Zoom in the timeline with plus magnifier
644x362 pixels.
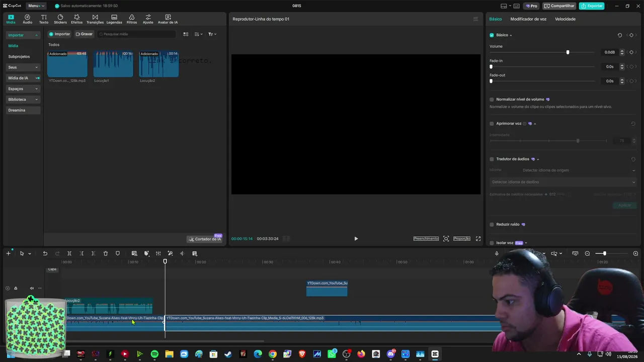[636, 253]
